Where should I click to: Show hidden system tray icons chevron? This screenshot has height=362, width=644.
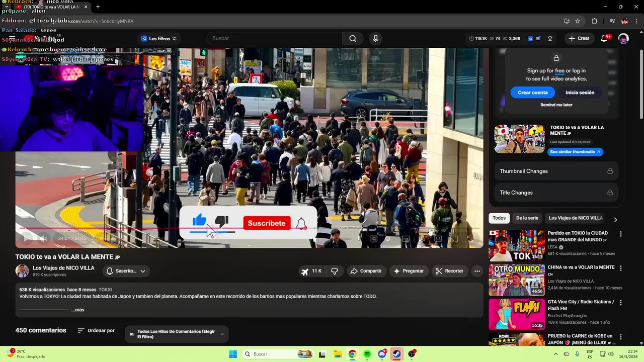(555, 354)
